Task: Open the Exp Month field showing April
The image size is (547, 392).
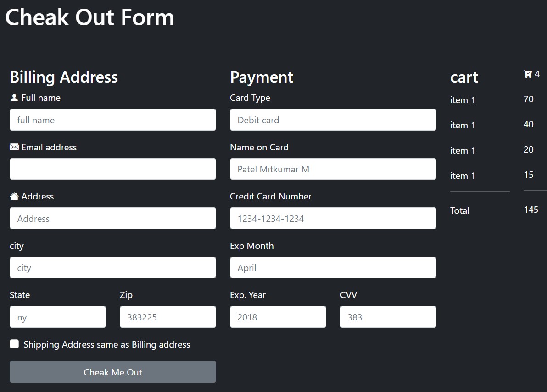Action: click(333, 267)
